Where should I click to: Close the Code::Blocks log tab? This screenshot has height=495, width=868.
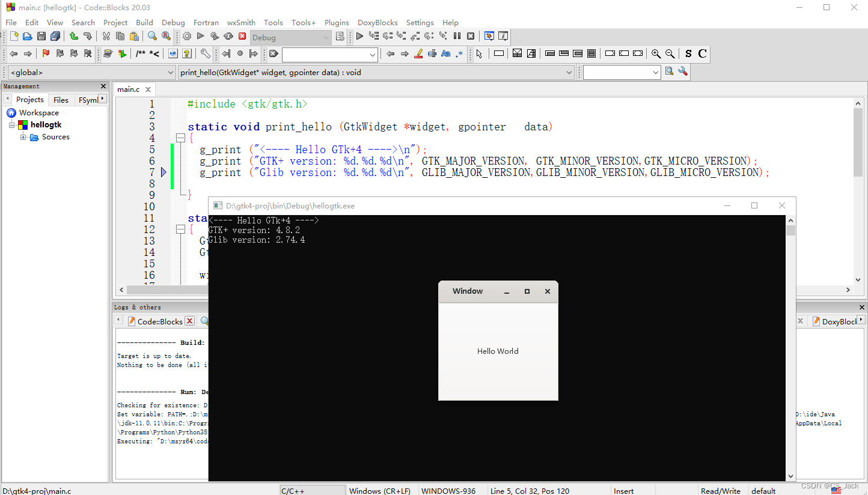pyautogui.click(x=189, y=321)
